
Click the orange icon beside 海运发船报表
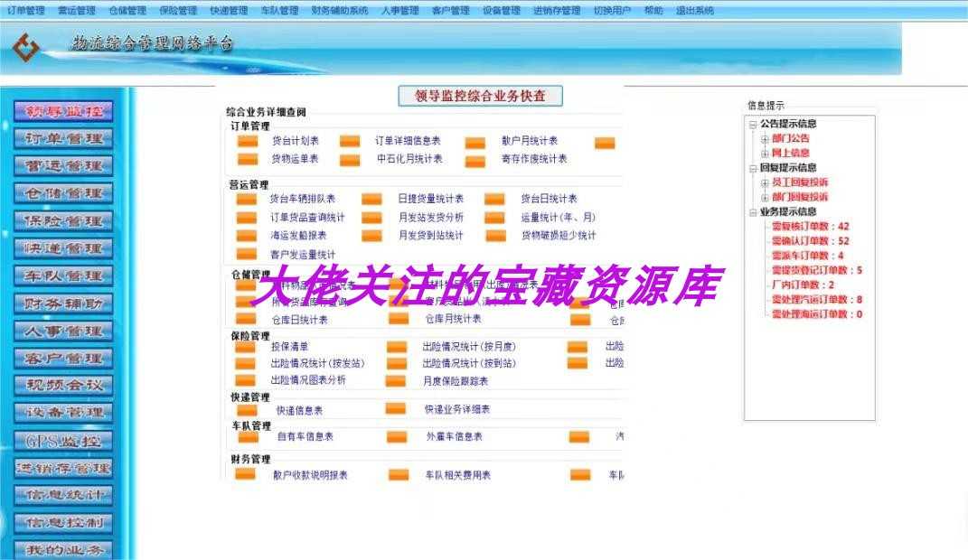[x=247, y=236]
